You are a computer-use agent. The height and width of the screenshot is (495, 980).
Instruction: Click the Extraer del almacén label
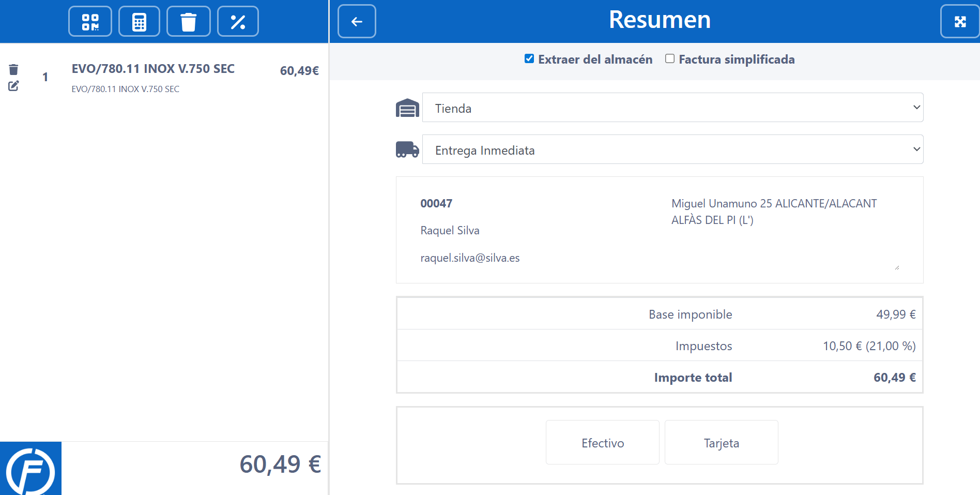[595, 59]
